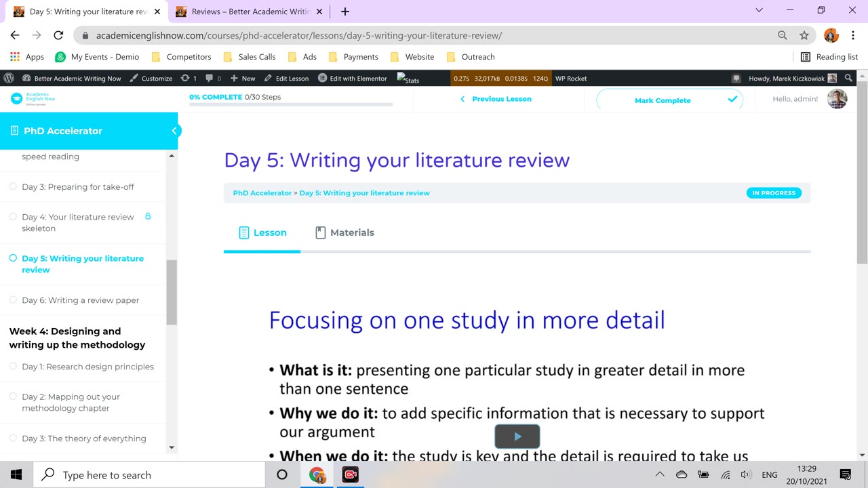Reload the current page
Image resolution: width=868 pixels, height=488 pixels.
(x=58, y=35)
